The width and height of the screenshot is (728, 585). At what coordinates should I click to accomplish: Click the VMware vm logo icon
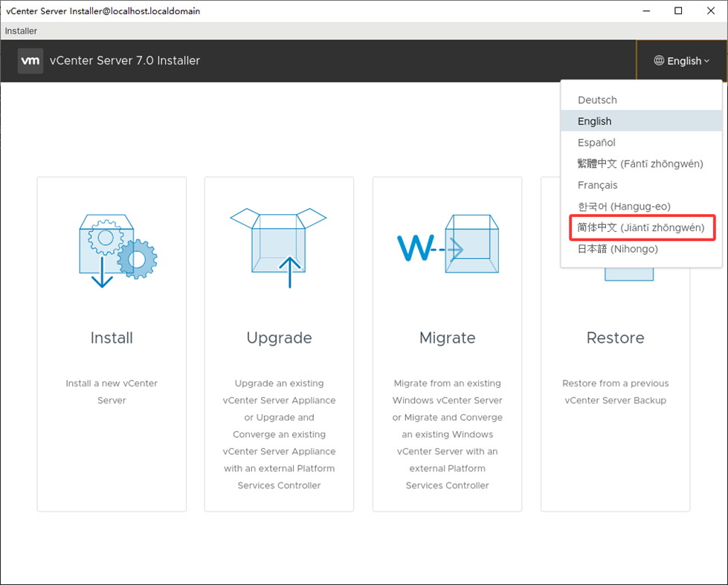pos(30,61)
